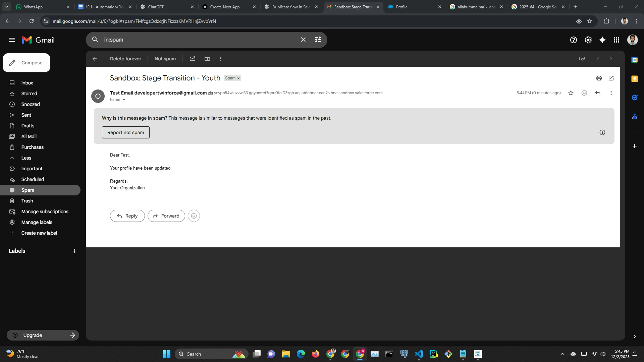
Task: Expand recipient details arrow next to 'to me'
Action: point(124,100)
